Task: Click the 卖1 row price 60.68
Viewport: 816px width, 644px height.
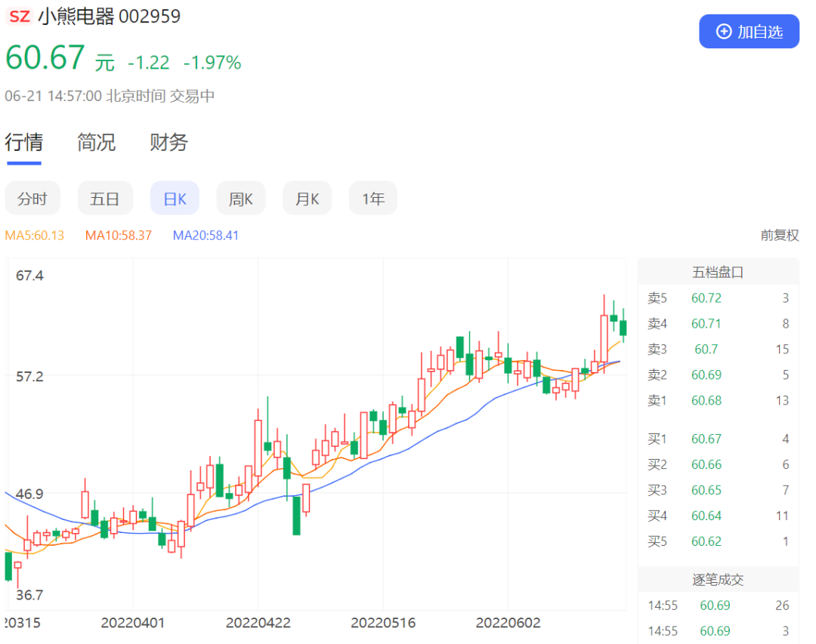Action: [706, 401]
